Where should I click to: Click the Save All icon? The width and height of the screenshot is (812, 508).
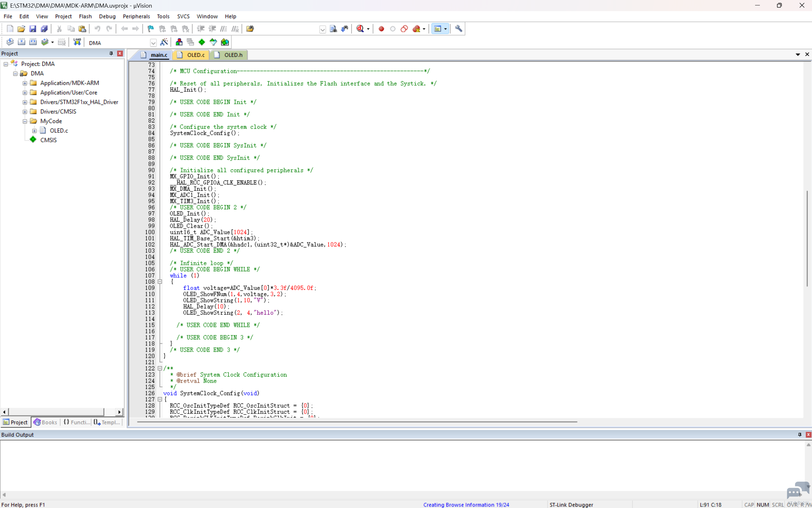tap(44, 29)
